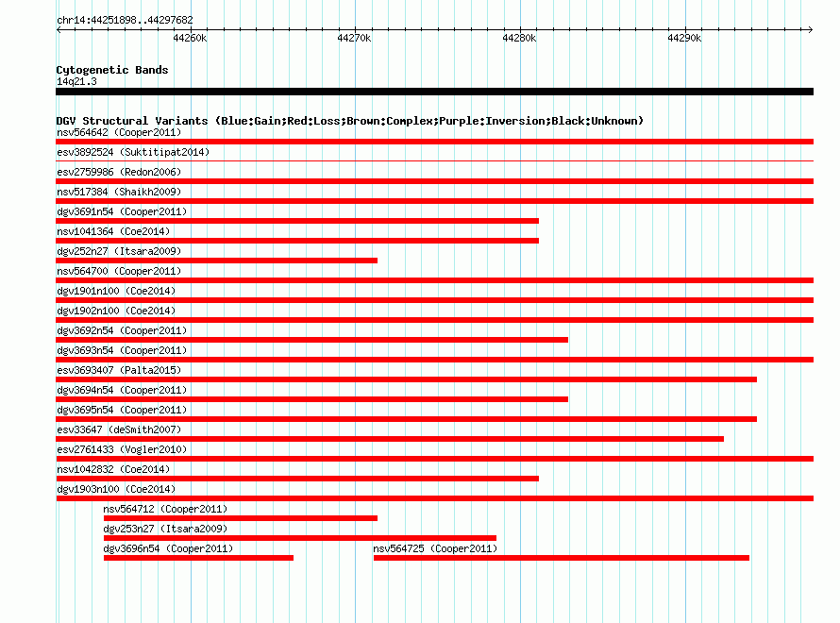Select dgv3693n54 (Cooper2011) label
This screenshot has width=840, height=623.
[122, 350]
